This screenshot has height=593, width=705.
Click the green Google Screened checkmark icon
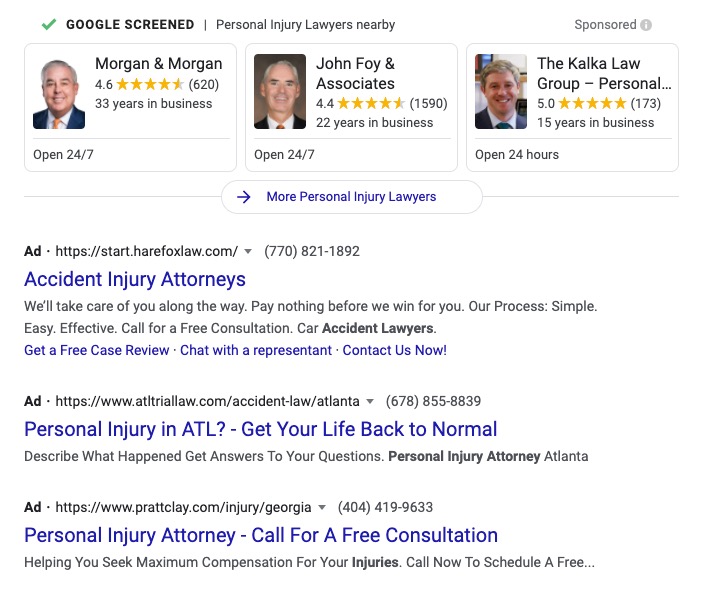(x=48, y=24)
